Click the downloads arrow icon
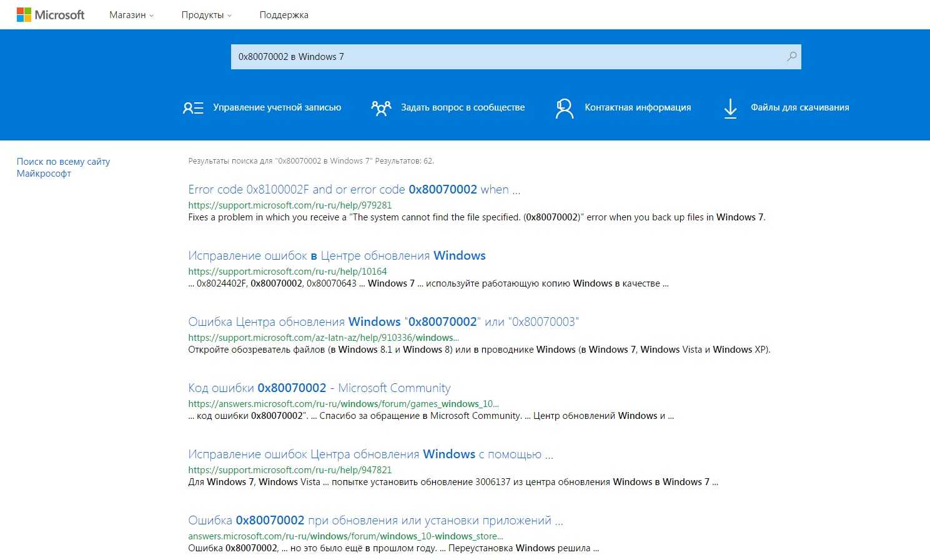The image size is (930, 560). pos(730,108)
